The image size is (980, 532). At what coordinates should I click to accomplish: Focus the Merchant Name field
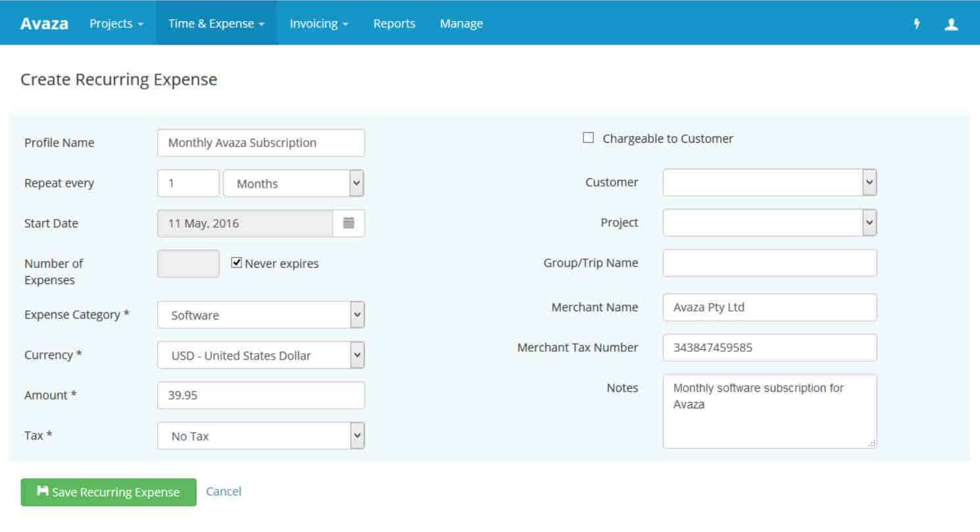pyautogui.click(x=770, y=307)
